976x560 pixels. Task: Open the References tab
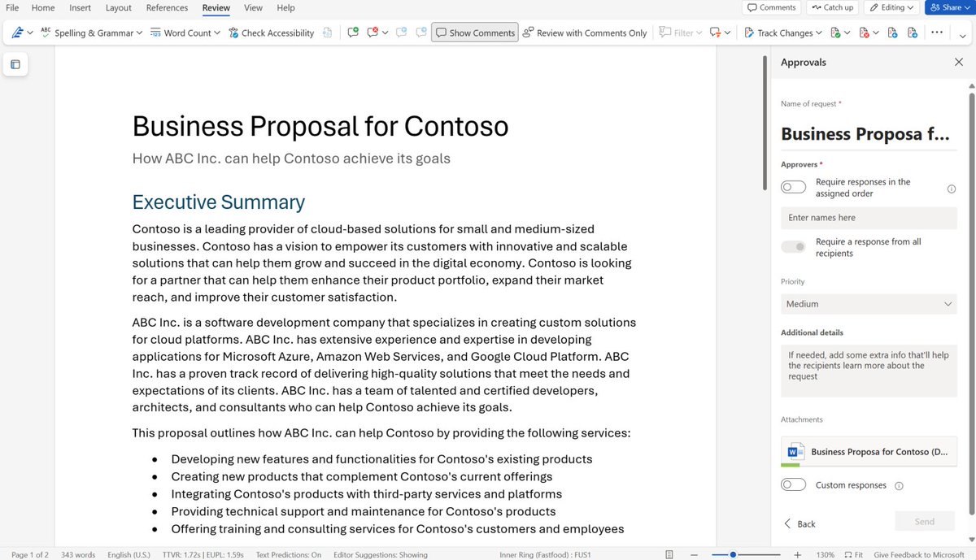(167, 7)
